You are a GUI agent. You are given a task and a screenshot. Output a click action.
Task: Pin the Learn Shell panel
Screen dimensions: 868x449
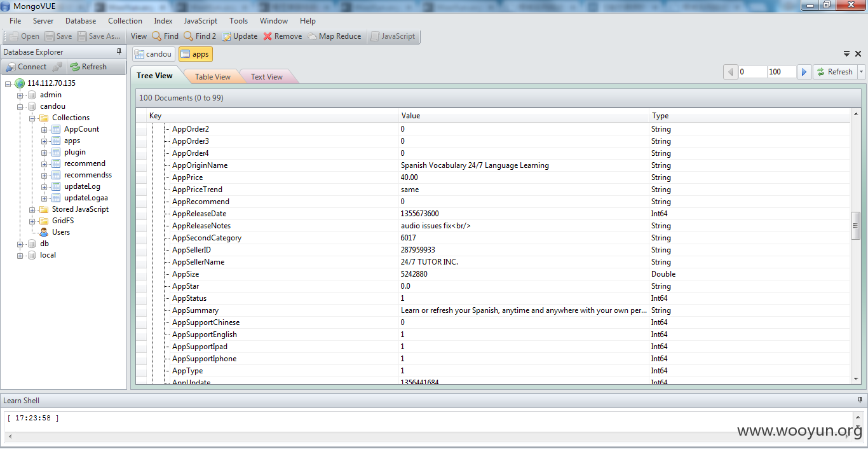(860, 401)
